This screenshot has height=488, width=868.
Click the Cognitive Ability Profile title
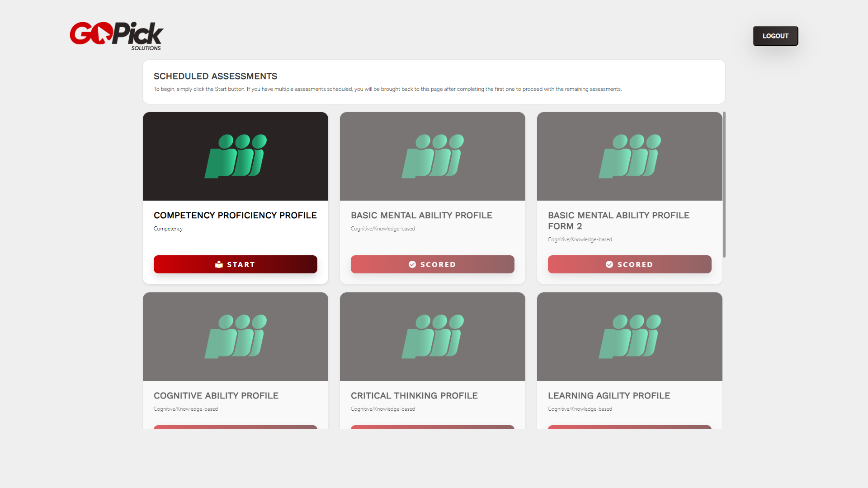coord(216,396)
